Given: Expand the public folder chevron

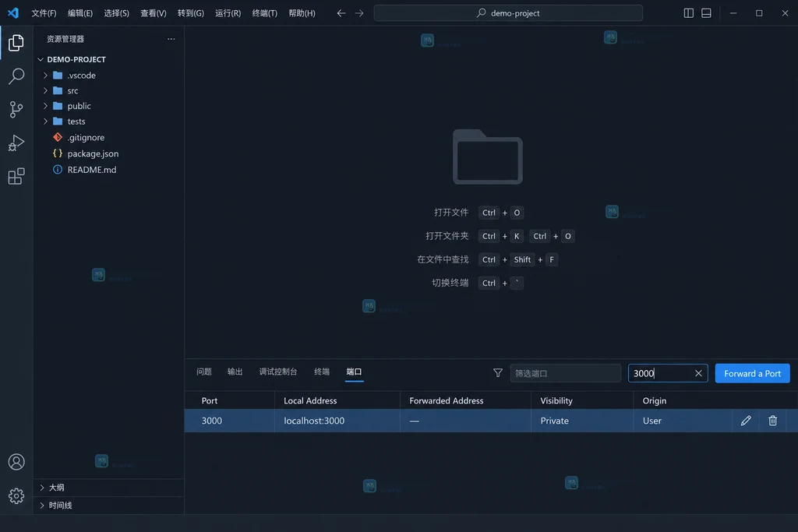Looking at the screenshot, I should [x=45, y=106].
